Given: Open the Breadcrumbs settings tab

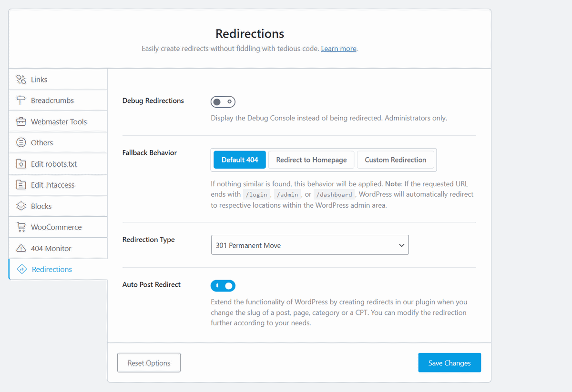Looking at the screenshot, I should point(58,101).
